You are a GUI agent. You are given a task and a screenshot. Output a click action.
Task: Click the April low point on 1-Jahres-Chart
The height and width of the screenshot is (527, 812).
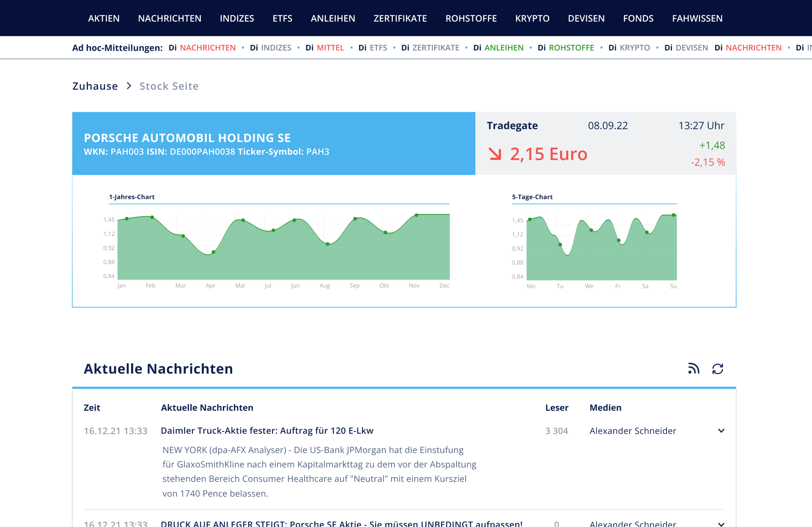(x=214, y=252)
